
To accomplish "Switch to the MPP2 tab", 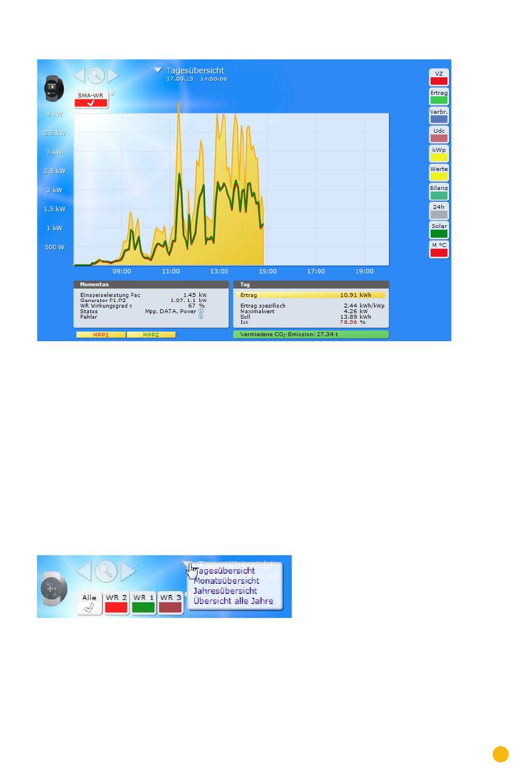I will pos(151,334).
